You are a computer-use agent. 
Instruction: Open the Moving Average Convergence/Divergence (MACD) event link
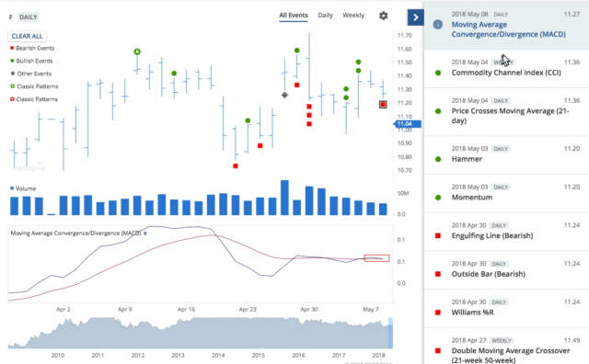tap(508, 29)
